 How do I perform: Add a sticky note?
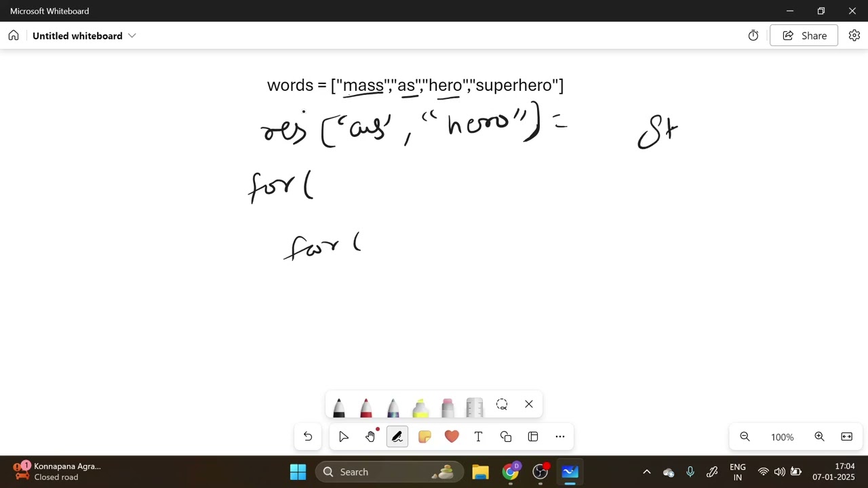pyautogui.click(x=425, y=437)
